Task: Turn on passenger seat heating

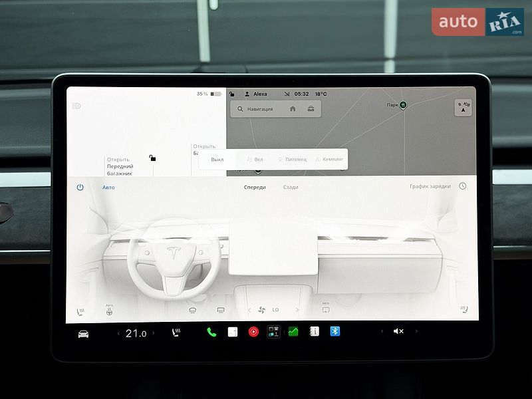Action: point(464,309)
